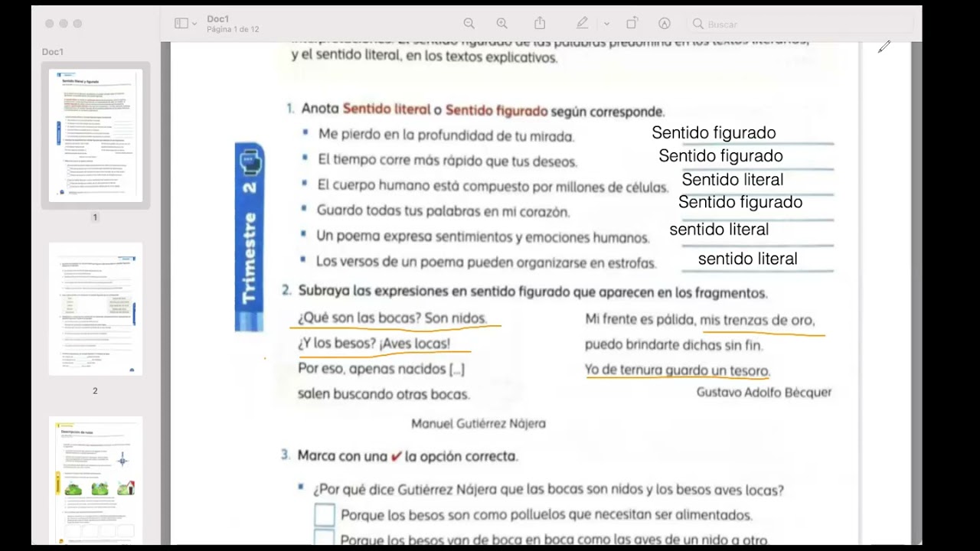The image size is (980, 551).
Task: Focus the Buscar search field
Action: (801, 24)
